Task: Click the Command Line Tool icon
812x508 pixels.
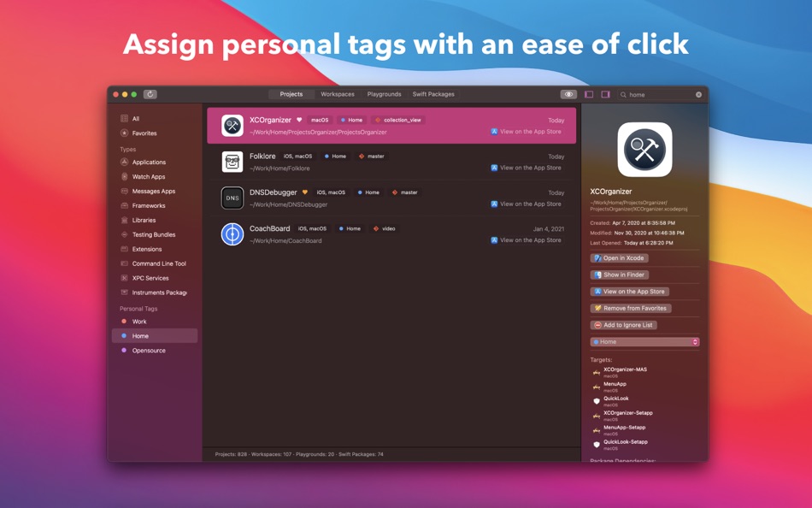Action: [124, 264]
